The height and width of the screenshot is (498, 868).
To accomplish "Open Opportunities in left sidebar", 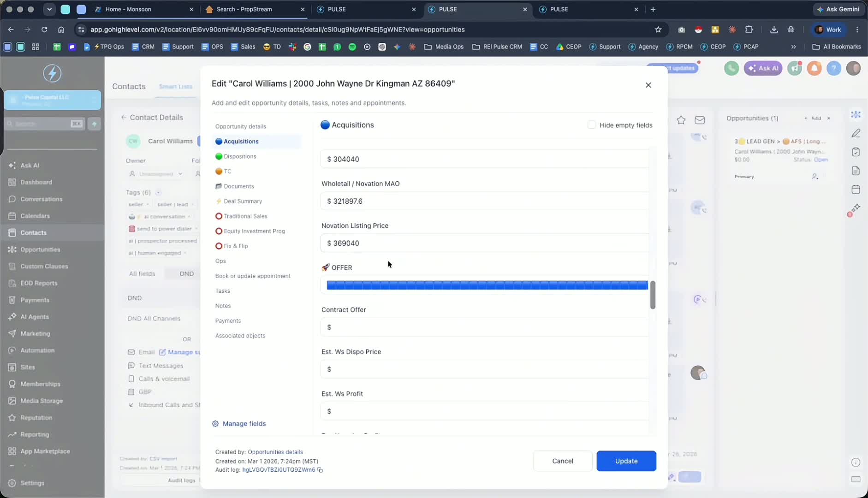I will 40,249.
